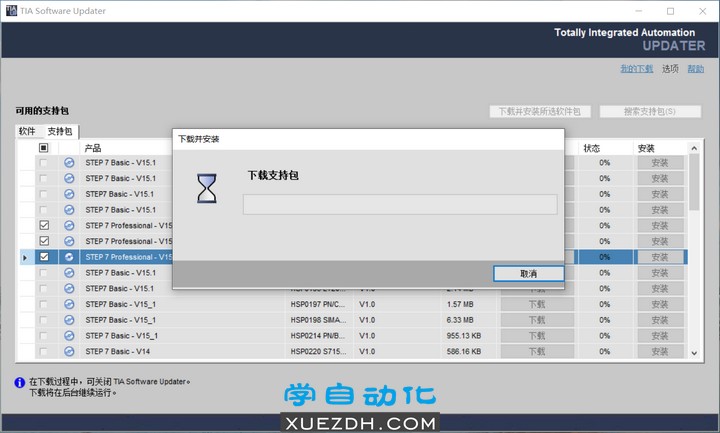
Task: Click the 下载 button in the HSP0197 row
Action: 537,304
